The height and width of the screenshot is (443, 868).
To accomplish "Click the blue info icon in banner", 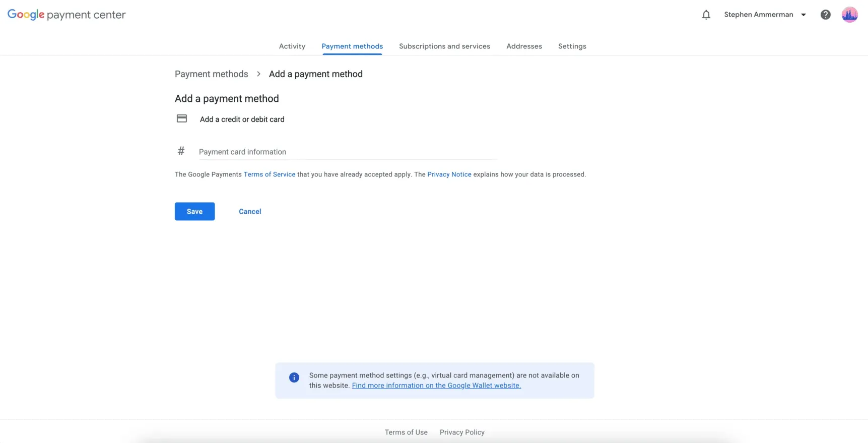I will pos(294,377).
